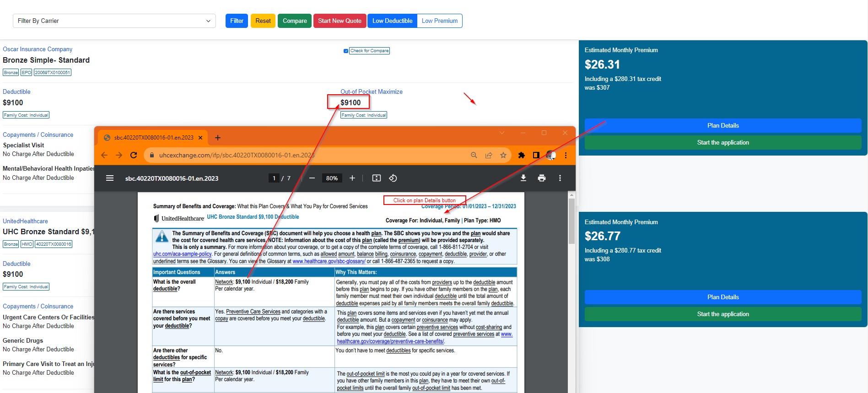Start the application for $26.77 plan
This screenshot has height=393, width=868.
pyautogui.click(x=723, y=314)
